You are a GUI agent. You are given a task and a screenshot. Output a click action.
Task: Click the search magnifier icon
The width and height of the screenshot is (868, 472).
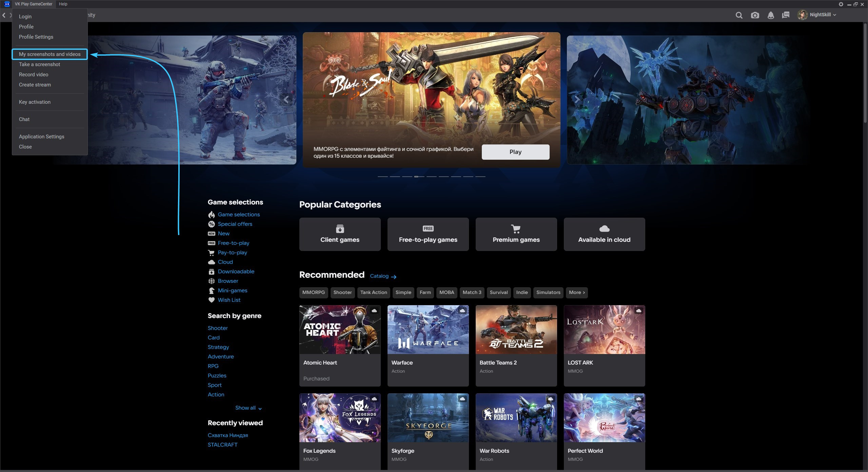click(739, 15)
